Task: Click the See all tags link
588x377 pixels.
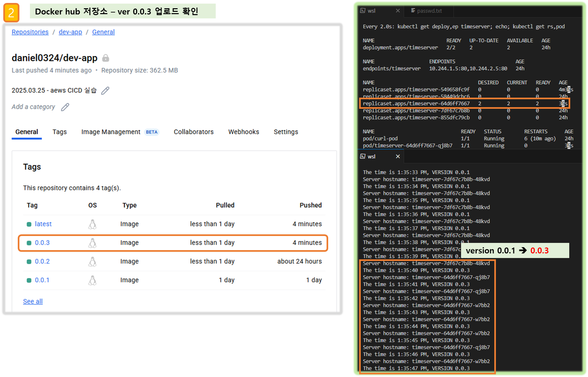Action: tap(33, 302)
